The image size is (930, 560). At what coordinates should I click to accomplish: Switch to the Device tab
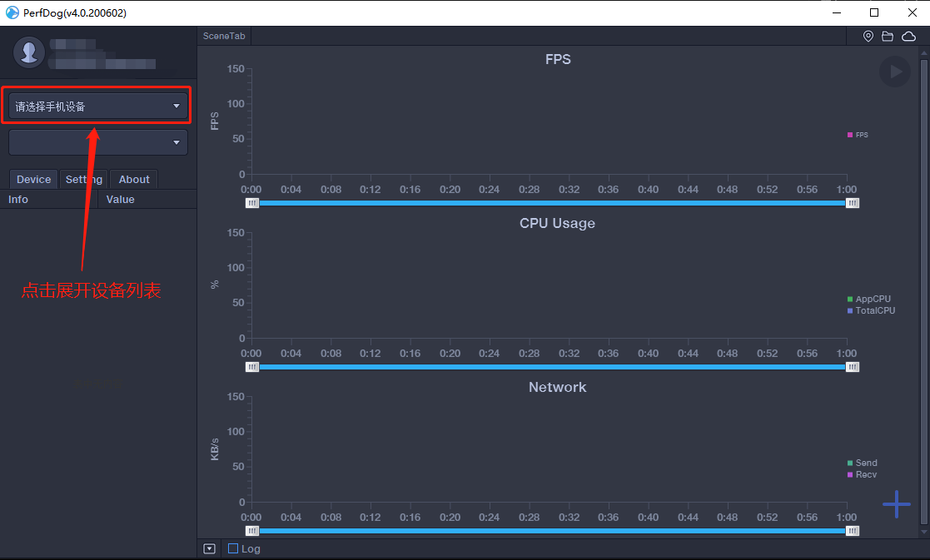tap(34, 180)
